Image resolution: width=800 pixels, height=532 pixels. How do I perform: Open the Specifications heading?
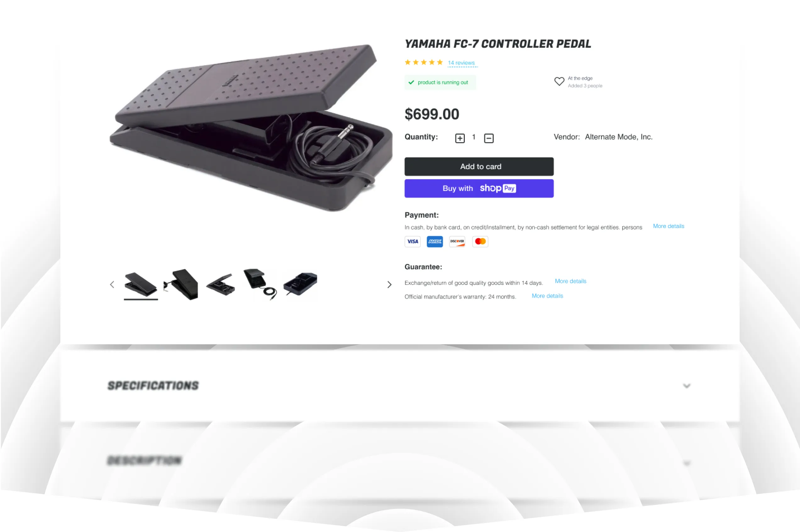pyautogui.click(x=153, y=385)
